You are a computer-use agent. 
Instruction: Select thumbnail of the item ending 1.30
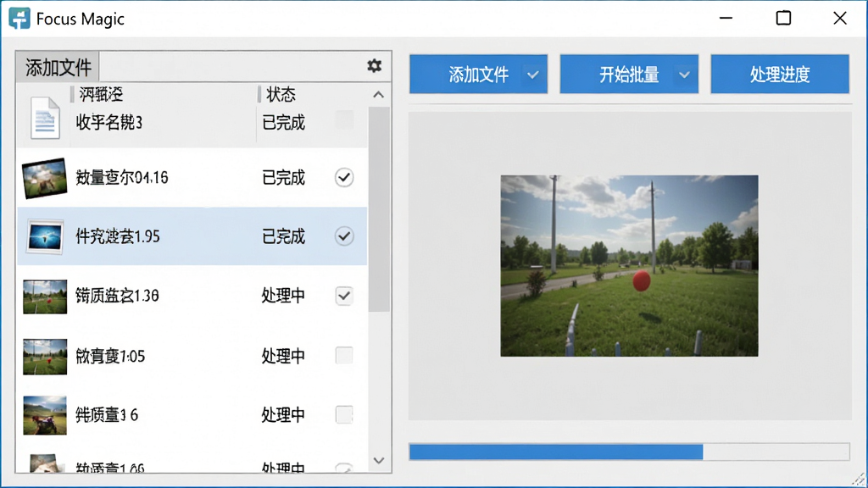(45, 297)
